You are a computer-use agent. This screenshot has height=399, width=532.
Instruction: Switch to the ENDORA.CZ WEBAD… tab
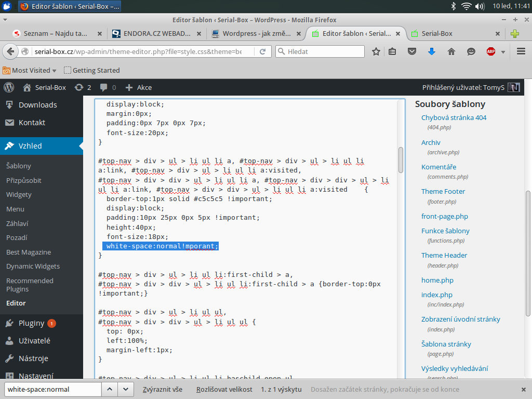(157, 33)
